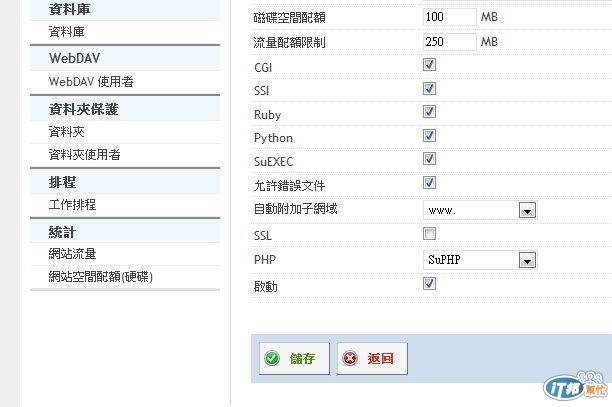Click the 磁碟空間配額 input field

[450, 17]
